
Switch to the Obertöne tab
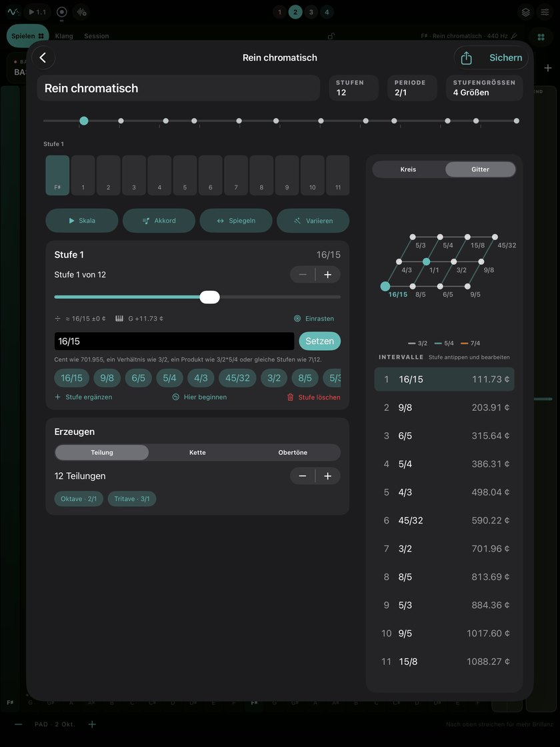coord(293,453)
